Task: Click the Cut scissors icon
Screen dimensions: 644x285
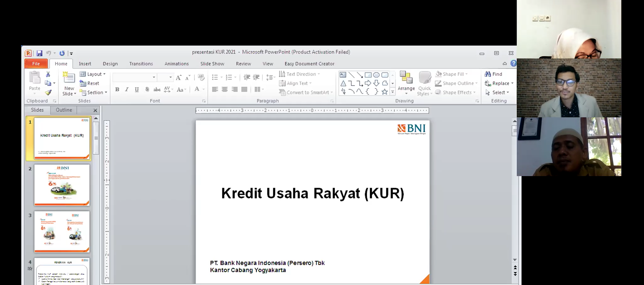Action: click(x=48, y=74)
